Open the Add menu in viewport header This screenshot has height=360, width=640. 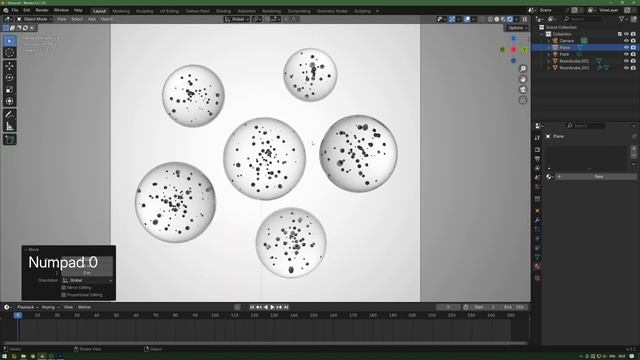coord(92,19)
